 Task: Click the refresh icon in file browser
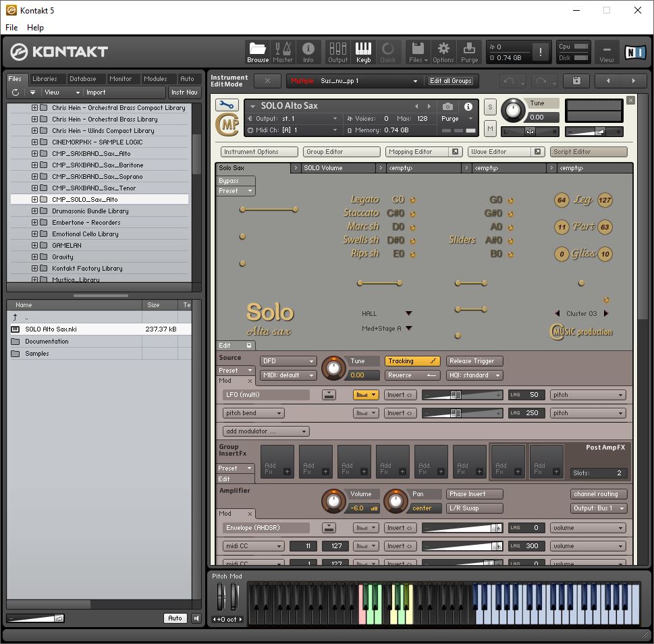[x=16, y=92]
